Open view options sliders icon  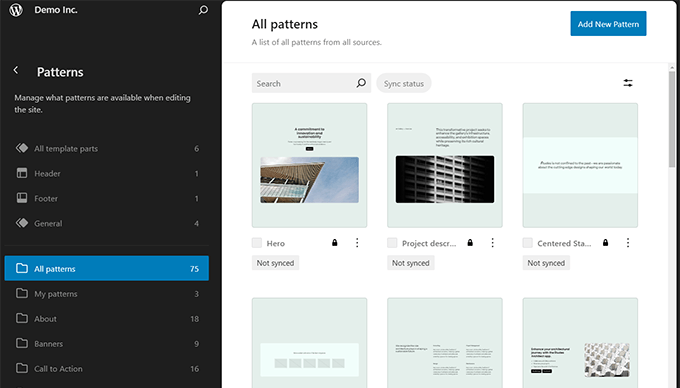tap(628, 83)
